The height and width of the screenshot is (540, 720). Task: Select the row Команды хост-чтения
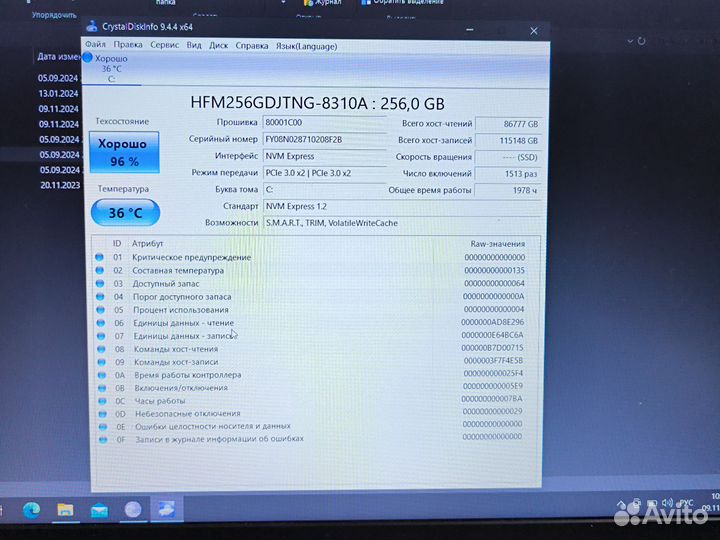pos(310,349)
